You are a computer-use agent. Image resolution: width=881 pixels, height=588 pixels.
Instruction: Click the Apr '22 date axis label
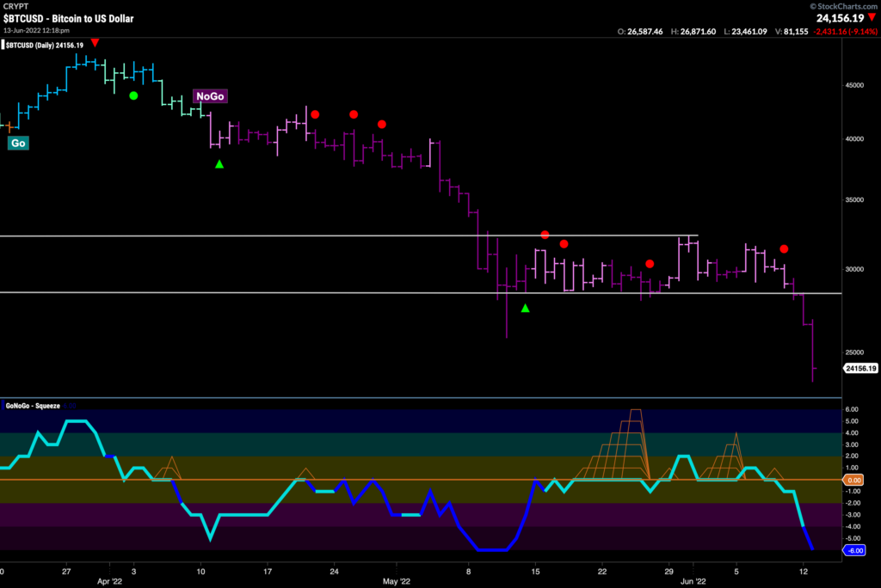pos(109,581)
